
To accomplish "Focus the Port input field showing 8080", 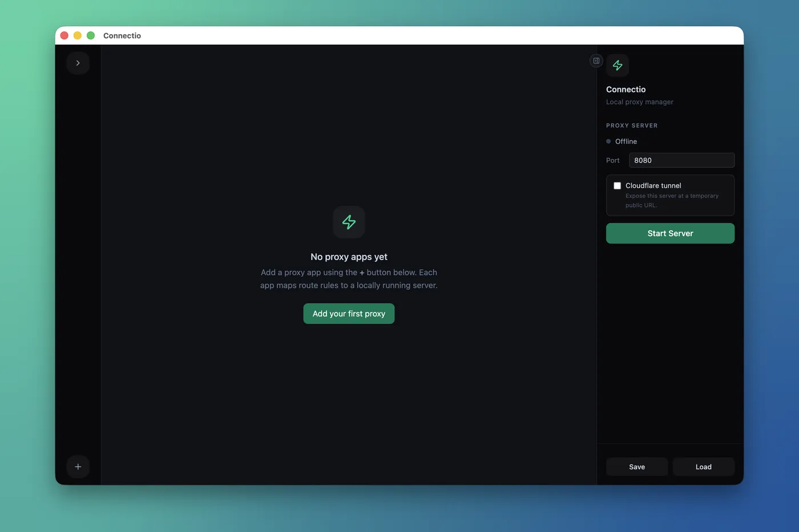I will pos(681,160).
